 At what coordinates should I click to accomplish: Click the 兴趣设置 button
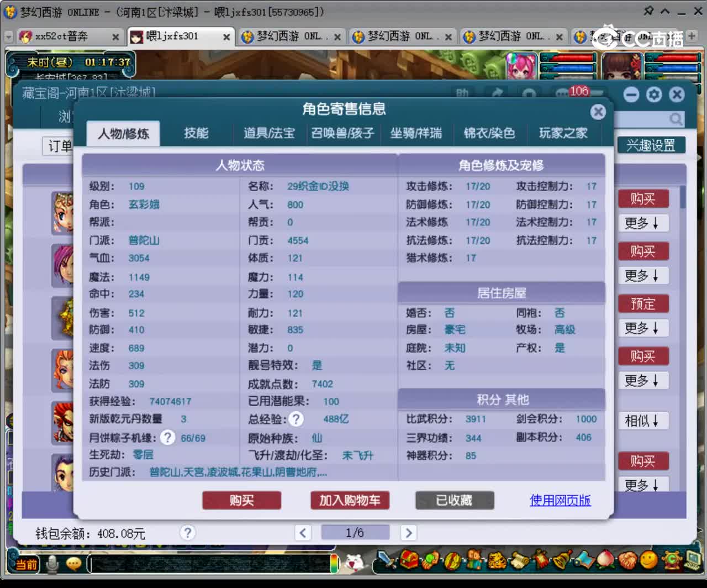point(651,145)
